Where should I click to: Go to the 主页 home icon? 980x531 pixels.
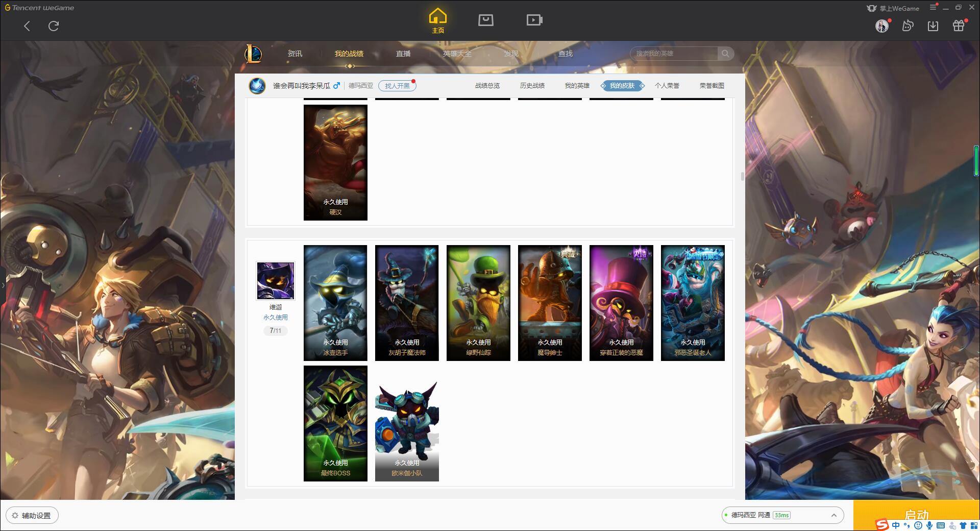437,21
